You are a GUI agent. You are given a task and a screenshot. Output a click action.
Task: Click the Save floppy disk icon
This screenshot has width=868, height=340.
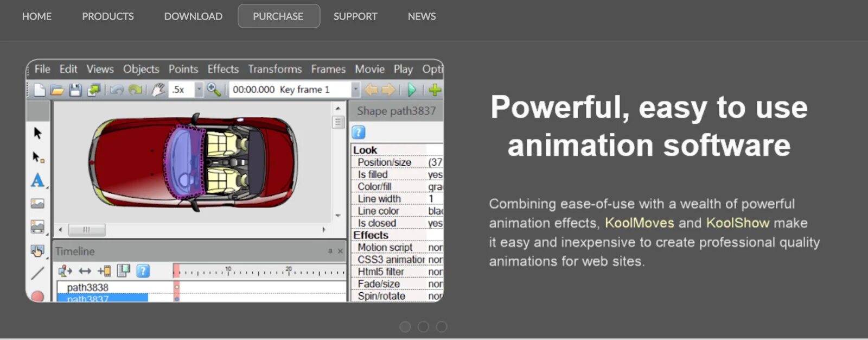[x=75, y=90]
